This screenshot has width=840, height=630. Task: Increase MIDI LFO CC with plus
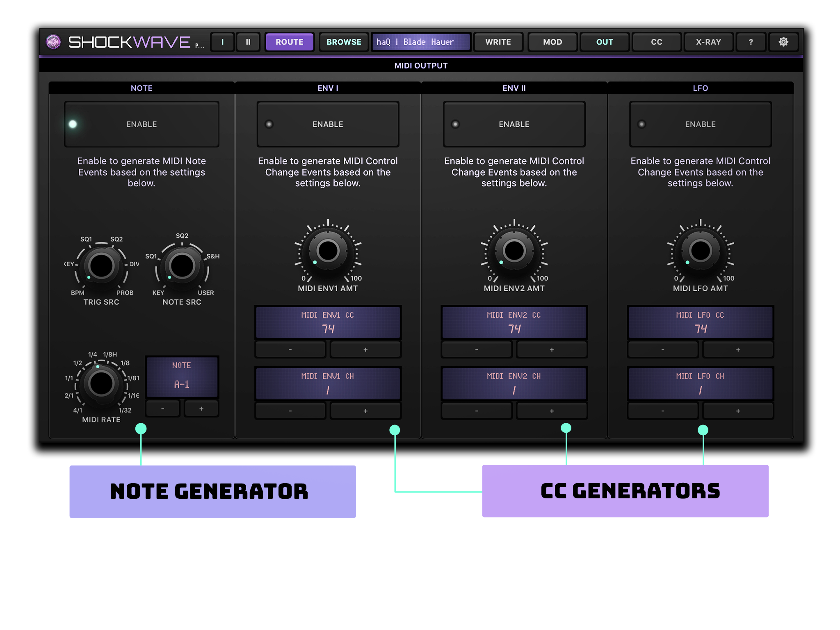738,349
